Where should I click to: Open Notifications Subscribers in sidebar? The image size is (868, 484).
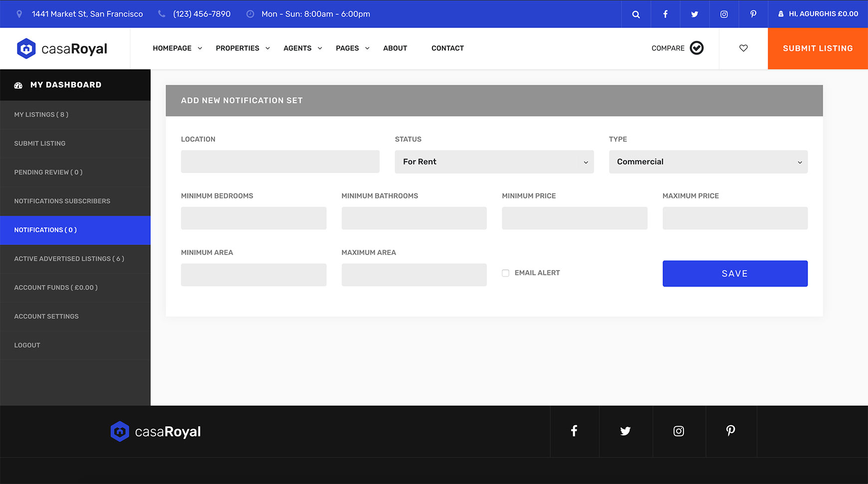click(x=75, y=201)
